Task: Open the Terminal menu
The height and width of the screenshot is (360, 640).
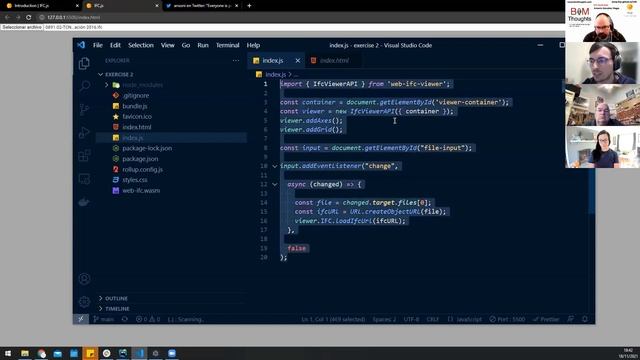Action: (x=227, y=45)
